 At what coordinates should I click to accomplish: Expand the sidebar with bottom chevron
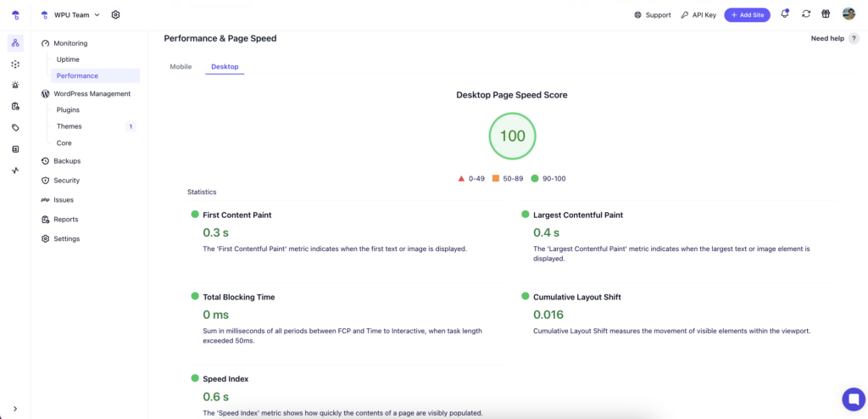click(15, 409)
